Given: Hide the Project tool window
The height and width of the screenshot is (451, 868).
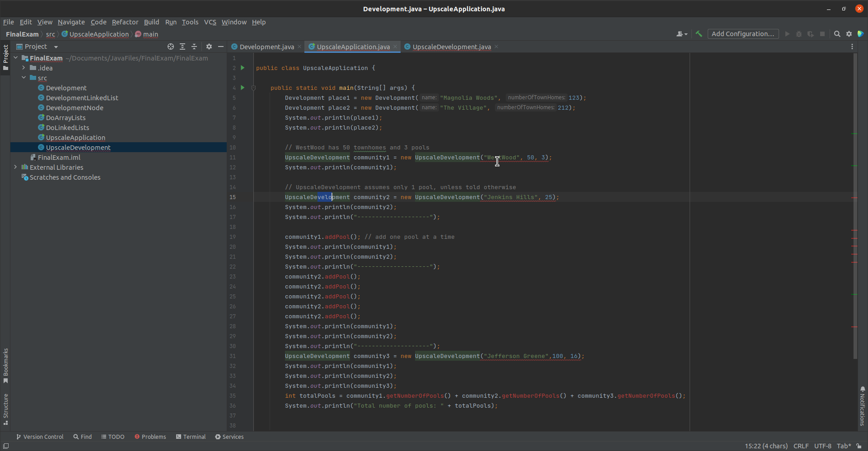Looking at the screenshot, I should pos(221,46).
